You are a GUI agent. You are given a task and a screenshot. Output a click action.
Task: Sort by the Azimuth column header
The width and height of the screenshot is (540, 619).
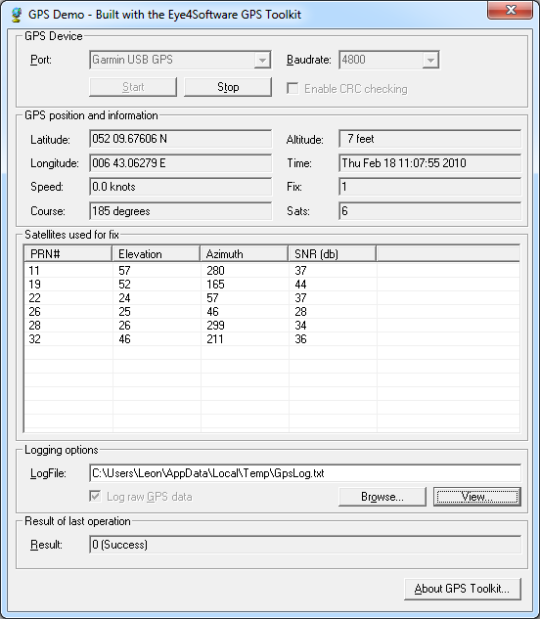click(x=244, y=253)
